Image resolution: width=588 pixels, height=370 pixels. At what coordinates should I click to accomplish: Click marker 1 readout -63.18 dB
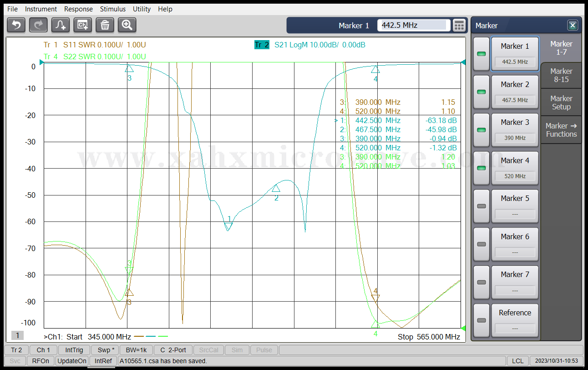(x=441, y=120)
